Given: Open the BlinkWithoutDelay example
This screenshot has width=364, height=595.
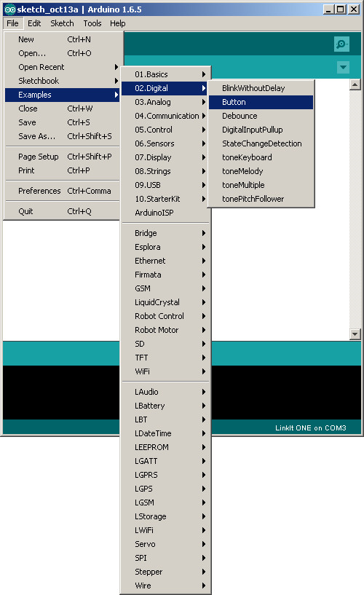Looking at the screenshot, I should (261, 88).
